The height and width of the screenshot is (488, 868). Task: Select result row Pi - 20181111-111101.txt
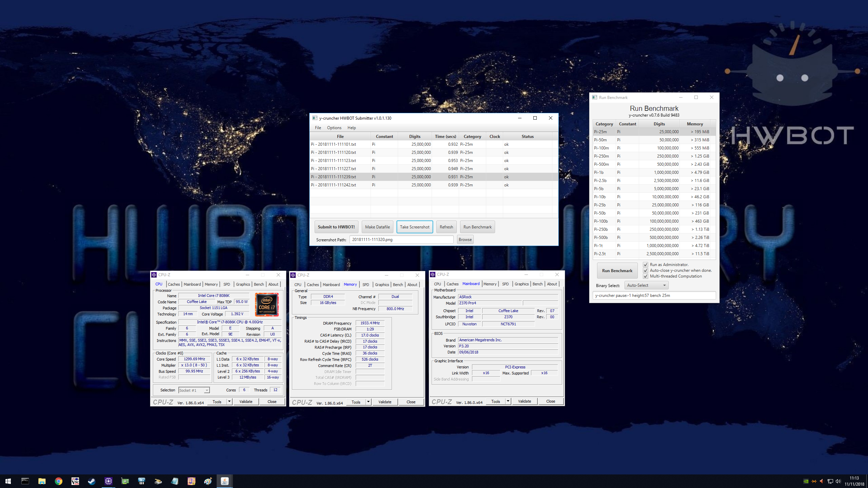[434, 144]
